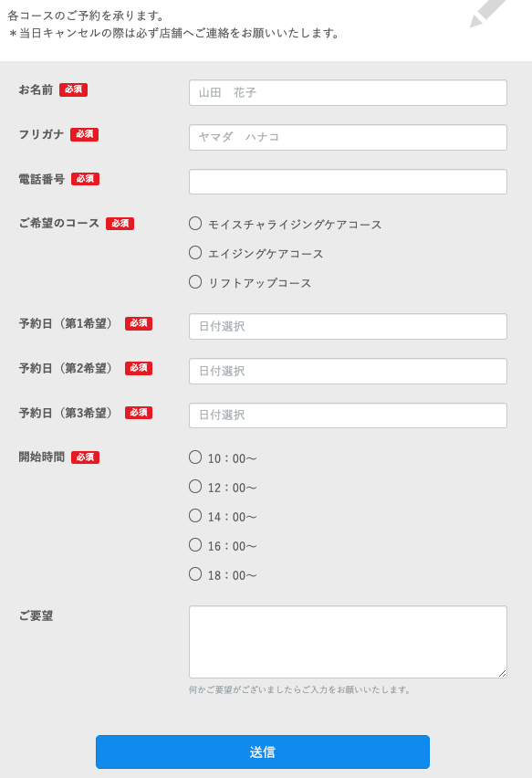This screenshot has height=778, width=532.
Task: Open date picker for 予約日（第2希望）
Action: coord(348,371)
